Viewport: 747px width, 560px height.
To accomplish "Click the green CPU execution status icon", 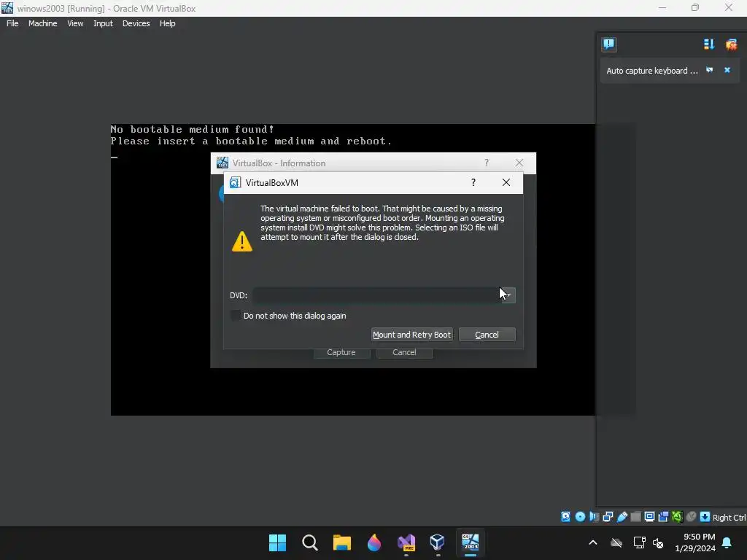I will [677, 517].
